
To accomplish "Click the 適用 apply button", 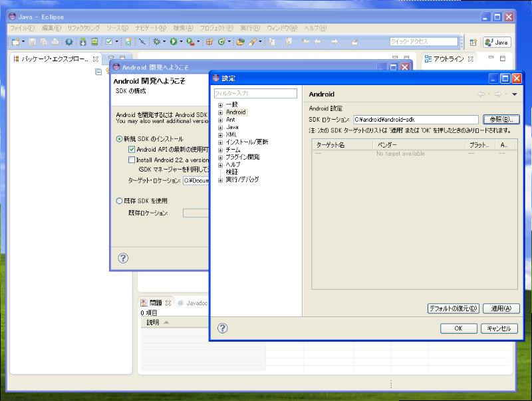I will point(501,309).
